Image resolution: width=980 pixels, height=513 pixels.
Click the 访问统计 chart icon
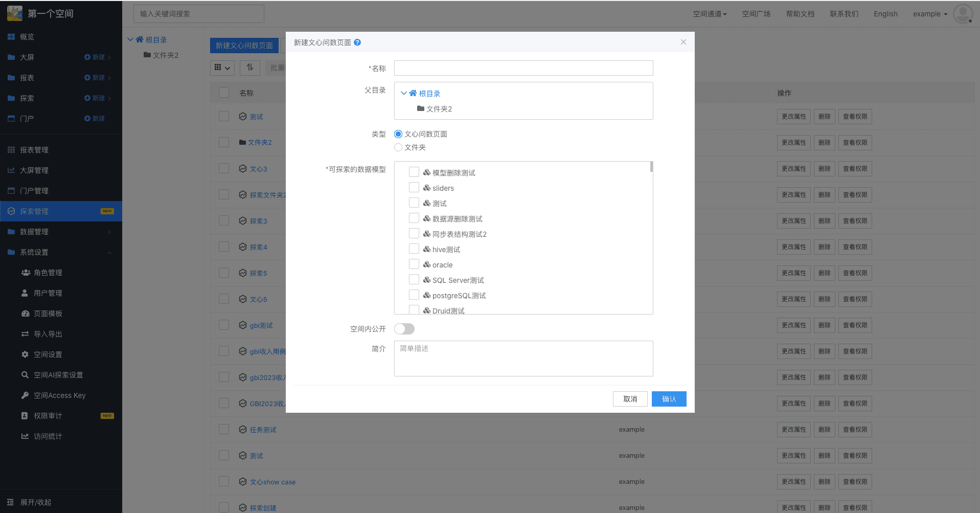point(25,436)
